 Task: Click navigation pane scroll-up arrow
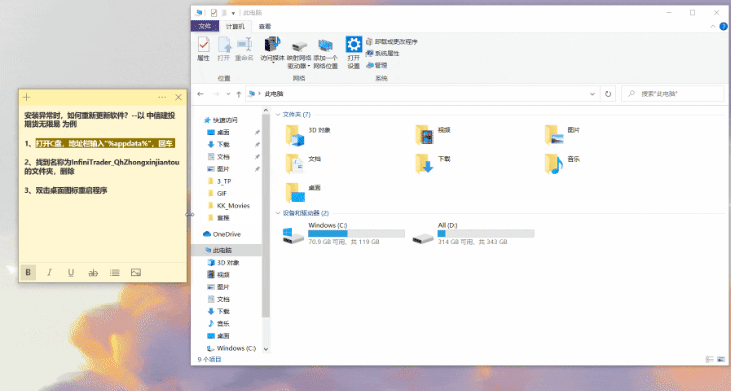coord(266,110)
